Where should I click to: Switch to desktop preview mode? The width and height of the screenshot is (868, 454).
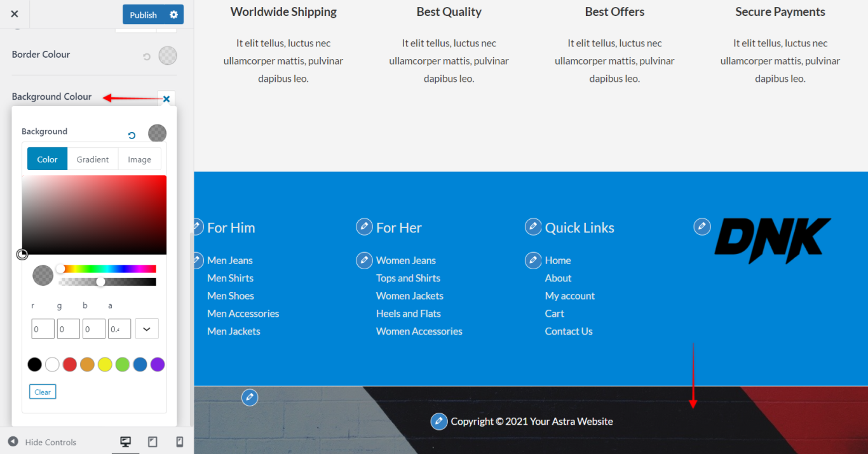[x=126, y=442]
